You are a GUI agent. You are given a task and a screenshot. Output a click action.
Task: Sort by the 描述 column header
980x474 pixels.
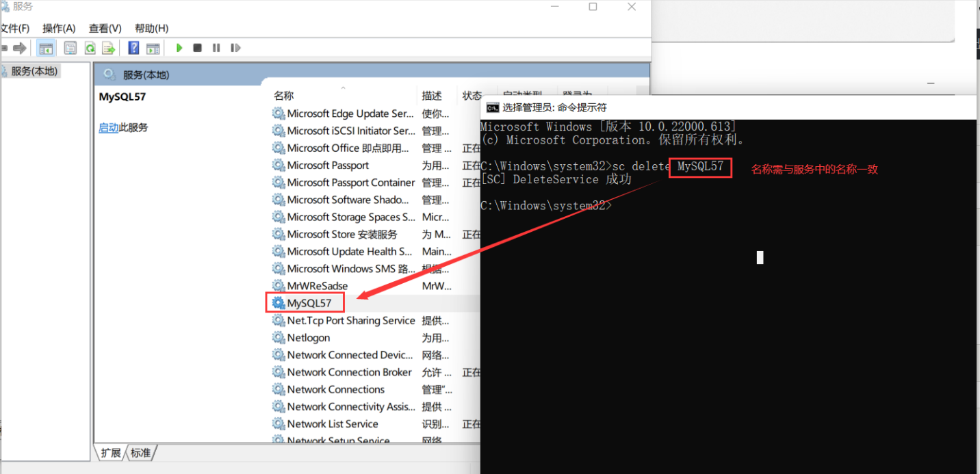(x=432, y=96)
